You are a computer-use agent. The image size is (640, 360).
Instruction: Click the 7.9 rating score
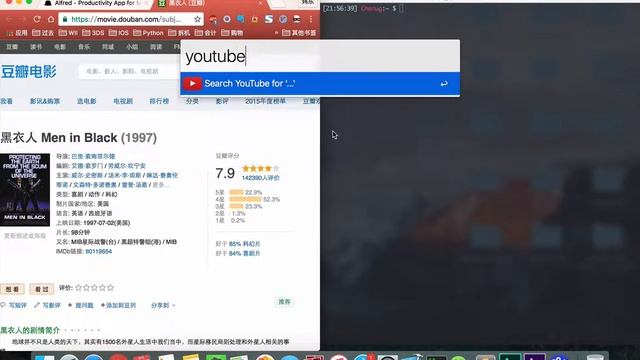tap(225, 173)
